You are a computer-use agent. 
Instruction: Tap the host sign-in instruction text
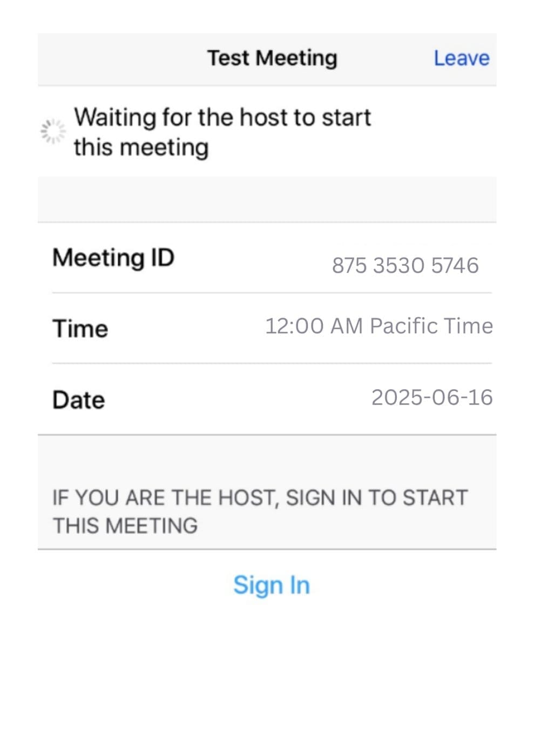point(260,511)
